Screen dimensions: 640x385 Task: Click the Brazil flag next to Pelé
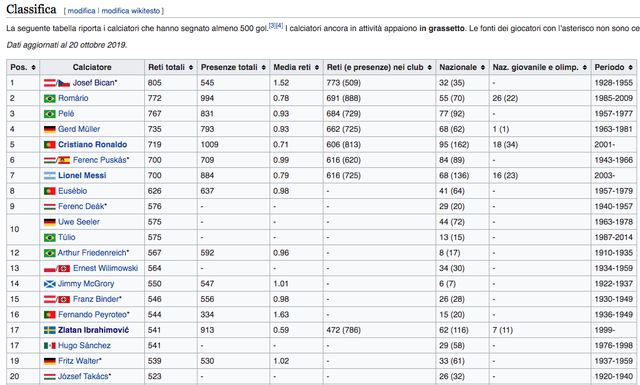pos(49,114)
